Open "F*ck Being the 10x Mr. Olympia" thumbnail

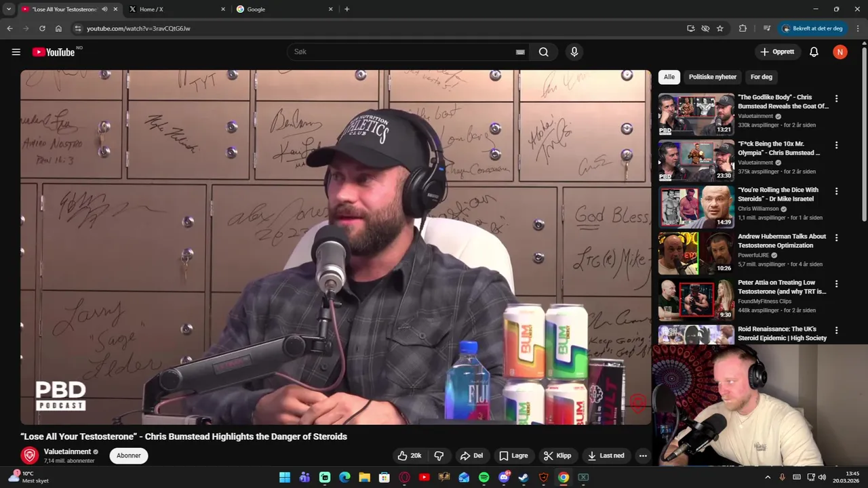click(x=696, y=161)
